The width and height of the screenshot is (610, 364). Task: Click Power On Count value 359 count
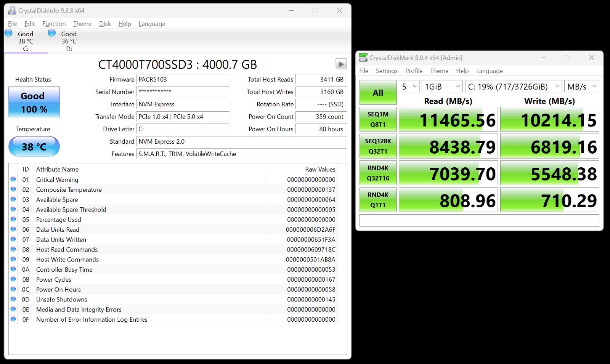click(x=321, y=117)
